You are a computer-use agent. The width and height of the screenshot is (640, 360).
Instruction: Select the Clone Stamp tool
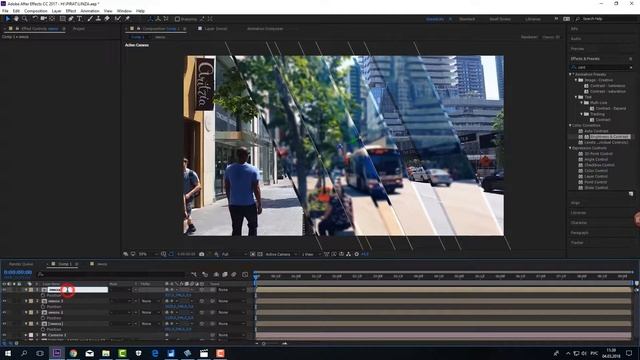click(x=98, y=19)
